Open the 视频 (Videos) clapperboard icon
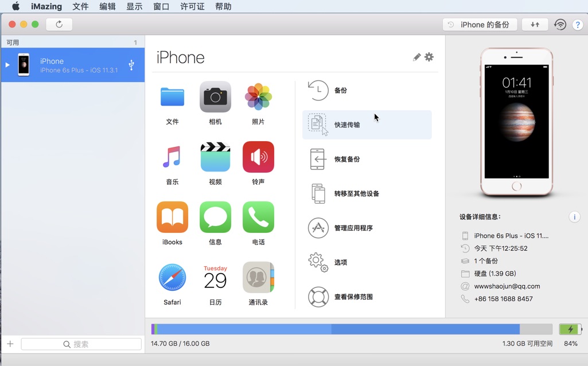Viewport: 588px width, 366px height. pos(215,157)
